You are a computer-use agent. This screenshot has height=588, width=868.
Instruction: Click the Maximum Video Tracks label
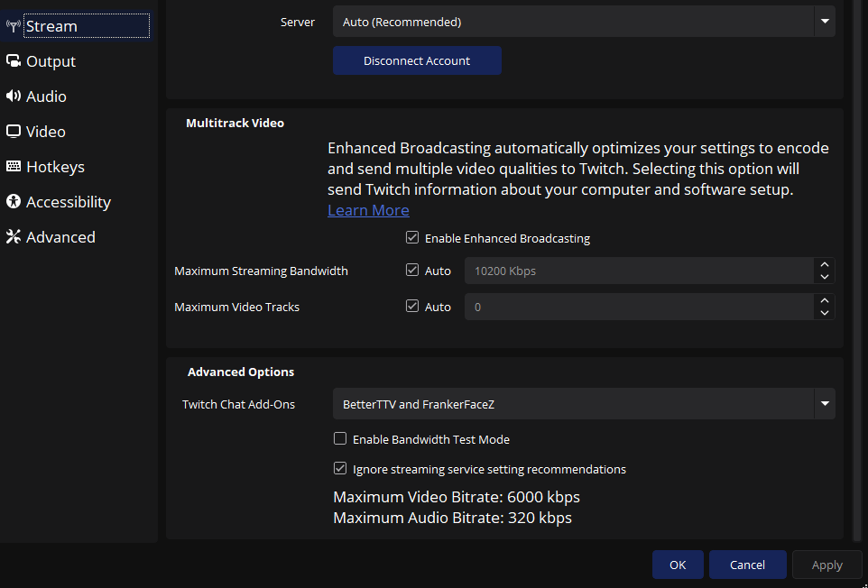[237, 307]
